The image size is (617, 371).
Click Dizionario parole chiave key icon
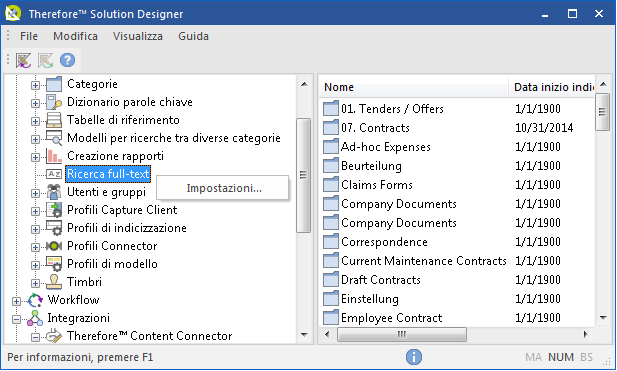coord(54,102)
